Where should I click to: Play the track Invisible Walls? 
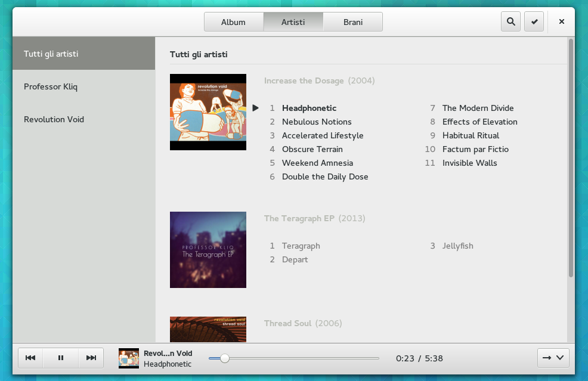469,163
